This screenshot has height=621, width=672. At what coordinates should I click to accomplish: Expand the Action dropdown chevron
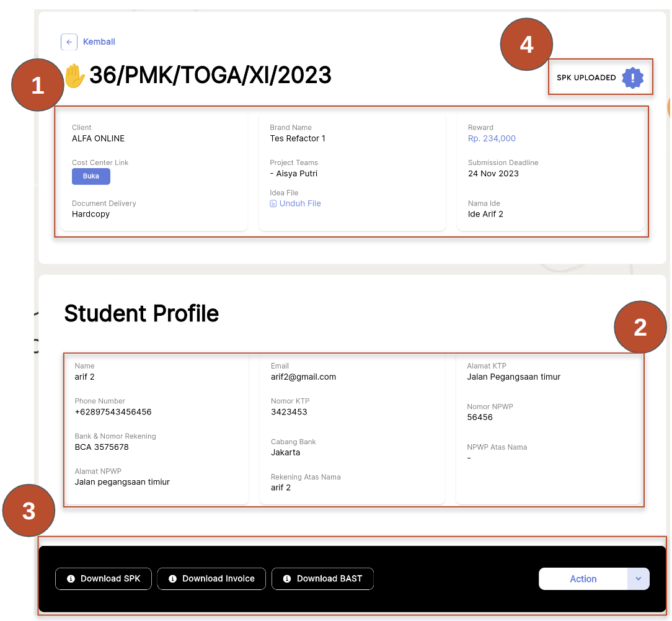639,579
